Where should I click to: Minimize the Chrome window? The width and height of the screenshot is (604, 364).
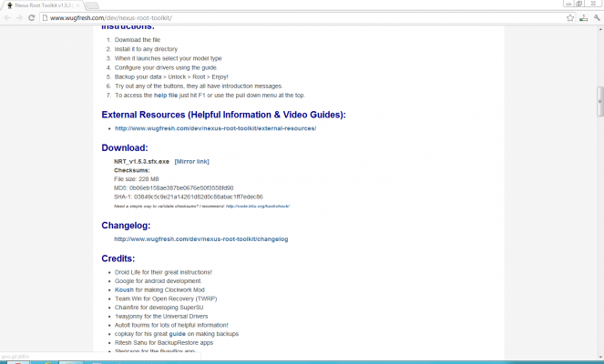[x=568, y=4]
